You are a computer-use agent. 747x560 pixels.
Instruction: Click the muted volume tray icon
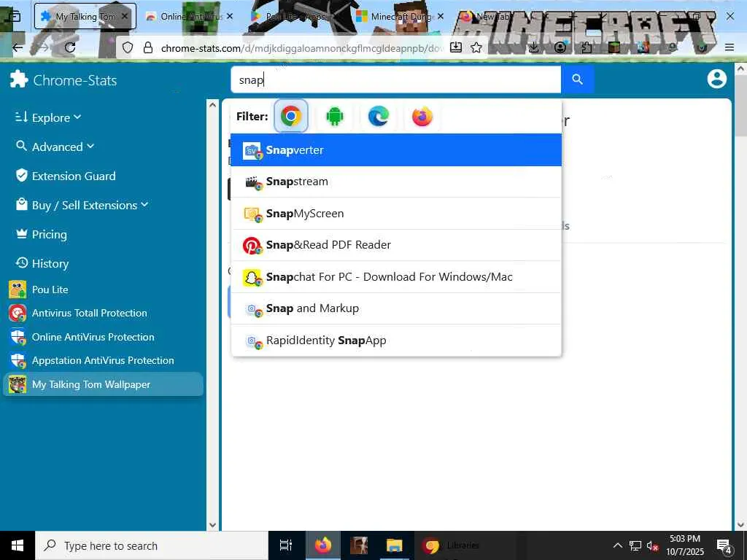[x=653, y=545]
